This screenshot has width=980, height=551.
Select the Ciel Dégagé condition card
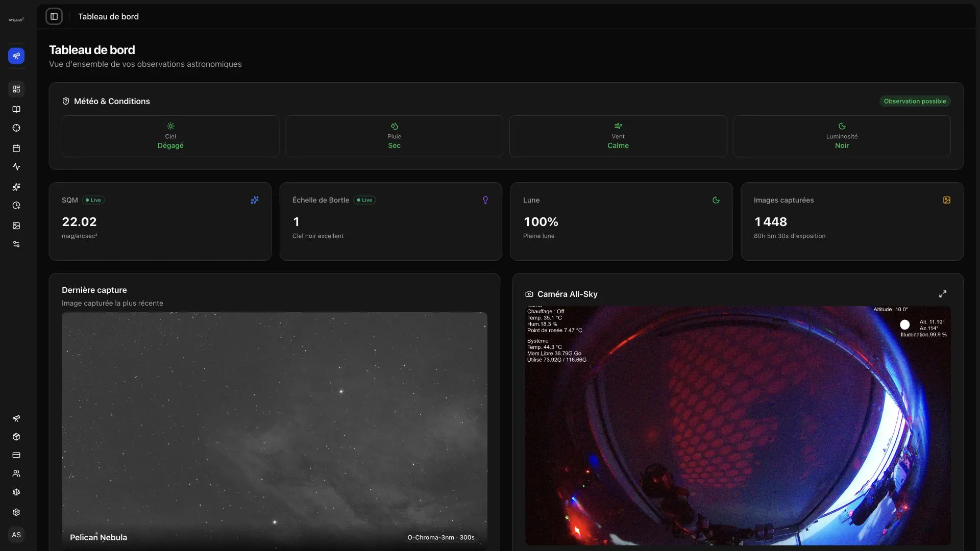pyautogui.click(x=170, y=136)
